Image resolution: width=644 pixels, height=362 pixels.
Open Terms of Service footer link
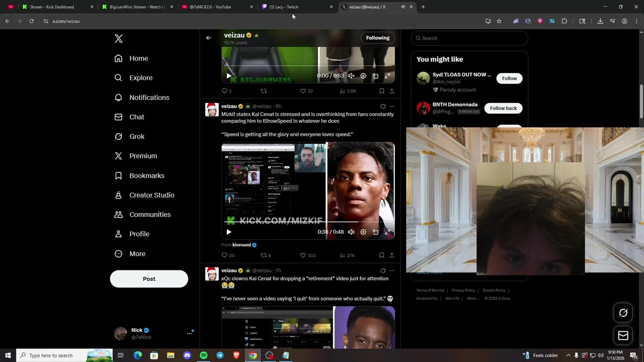coord(430,290)
